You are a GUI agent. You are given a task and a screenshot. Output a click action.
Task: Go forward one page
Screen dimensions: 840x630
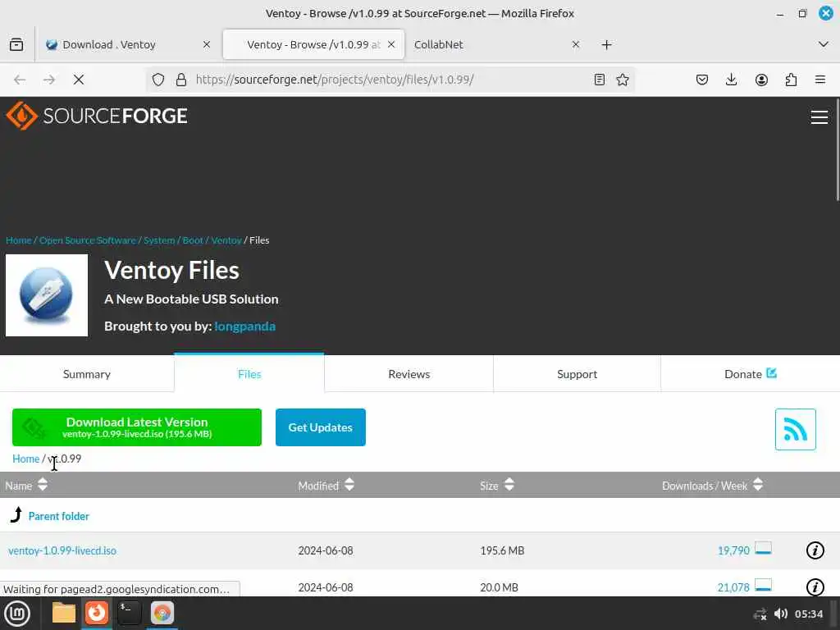tap(48, 80)
